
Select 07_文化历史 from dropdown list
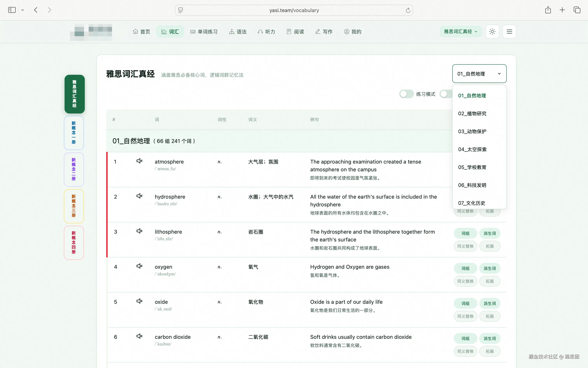(x=479, y=202)
